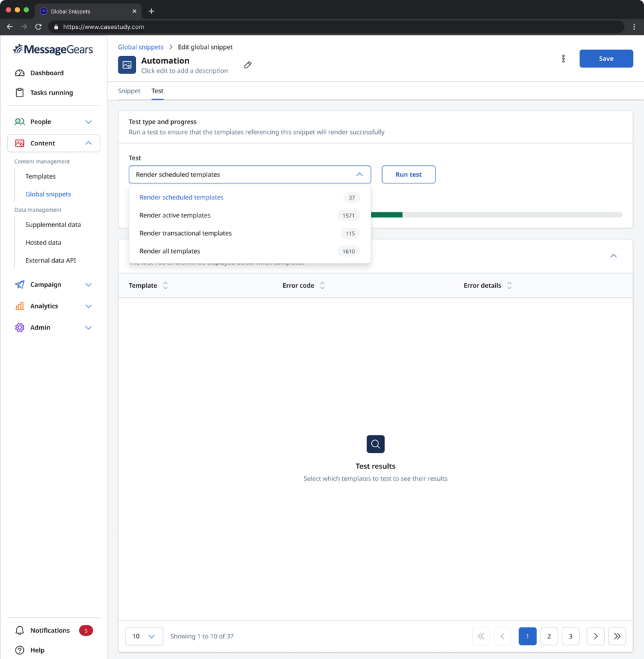This screenshot has width=644, height=659.
Task: Go to page 2 of results
Action: tap(549, 636)
